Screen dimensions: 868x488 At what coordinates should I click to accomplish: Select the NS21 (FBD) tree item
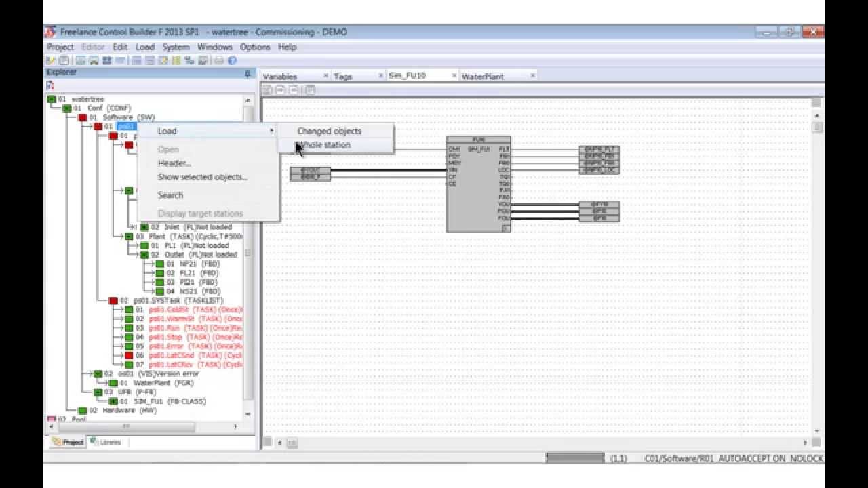pos(193,291)
